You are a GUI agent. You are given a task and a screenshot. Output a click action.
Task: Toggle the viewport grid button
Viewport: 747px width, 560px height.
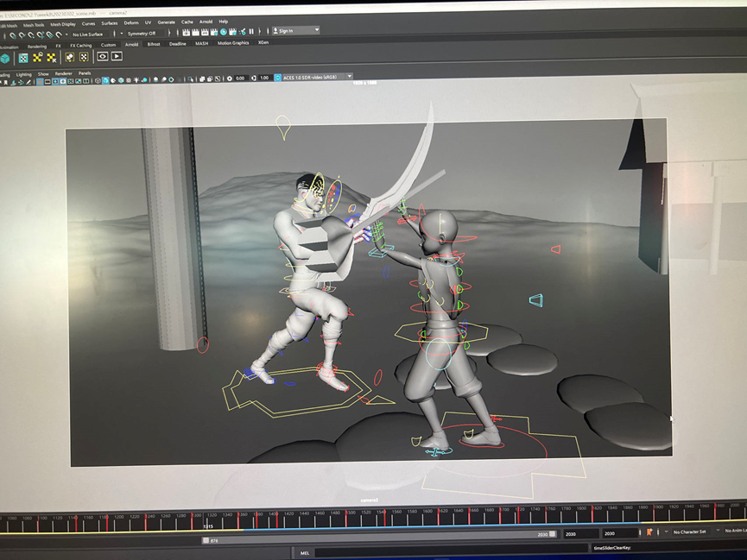pyautogui.click(x=40, y=82)
